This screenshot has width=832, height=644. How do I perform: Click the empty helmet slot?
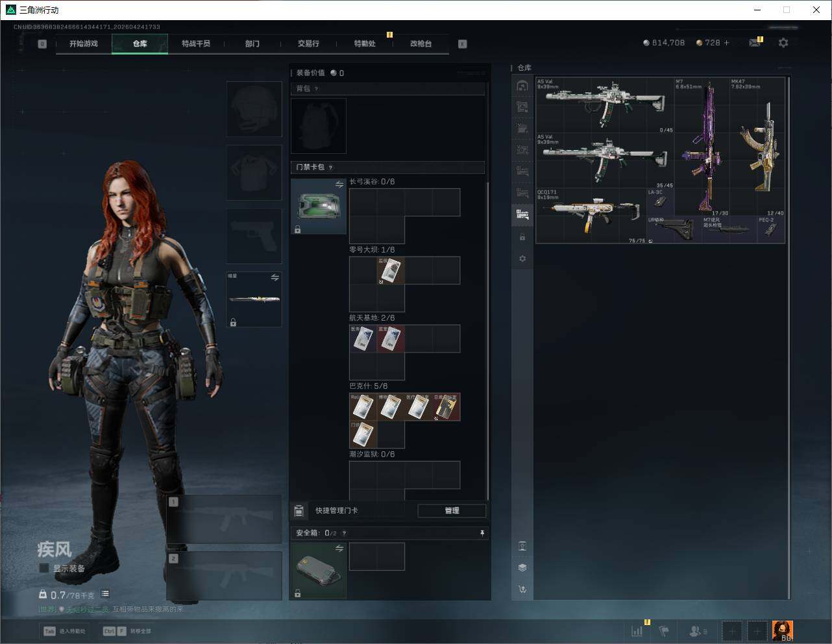pos(254,109)
